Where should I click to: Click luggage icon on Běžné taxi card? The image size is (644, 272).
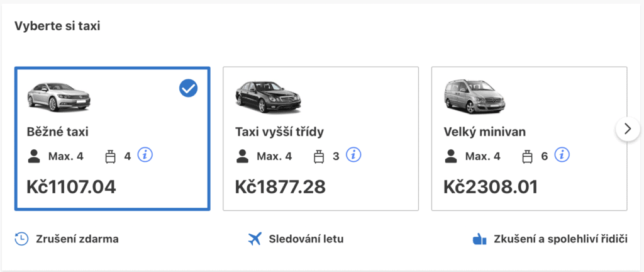[111, 157]
